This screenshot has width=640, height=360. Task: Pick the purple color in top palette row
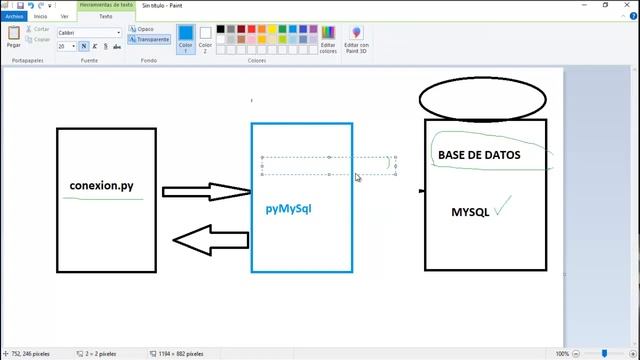313,29
